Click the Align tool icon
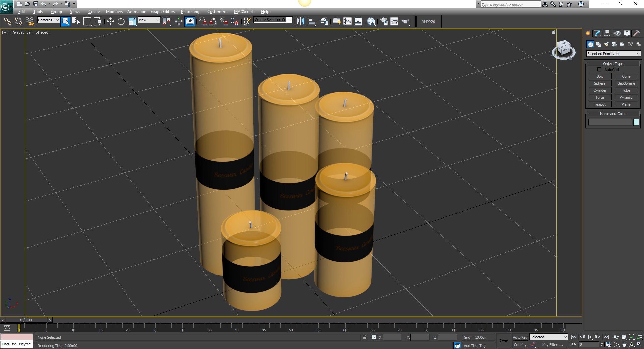The width and height of the screenshot is (644, 349). click(x=311, y=21)
